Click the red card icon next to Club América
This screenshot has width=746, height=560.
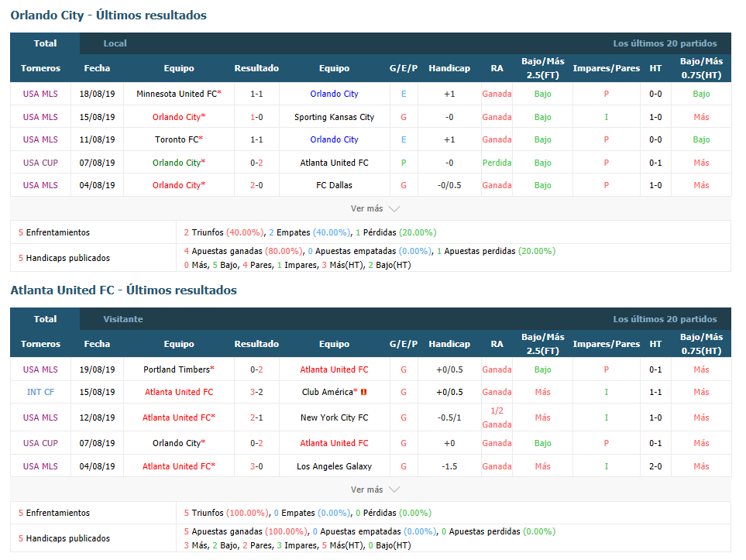click(364, 392)
